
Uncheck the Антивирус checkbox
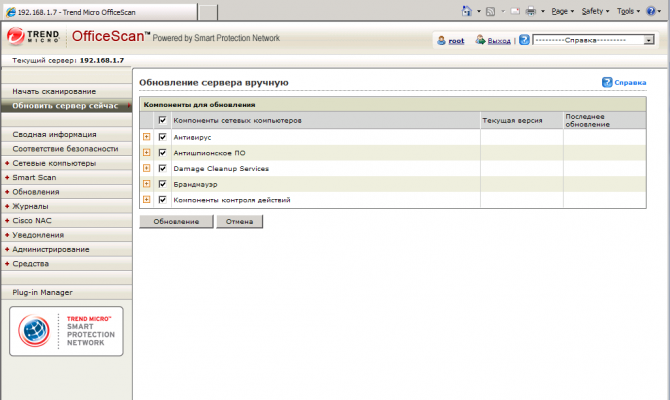click(x=162, y=137)
